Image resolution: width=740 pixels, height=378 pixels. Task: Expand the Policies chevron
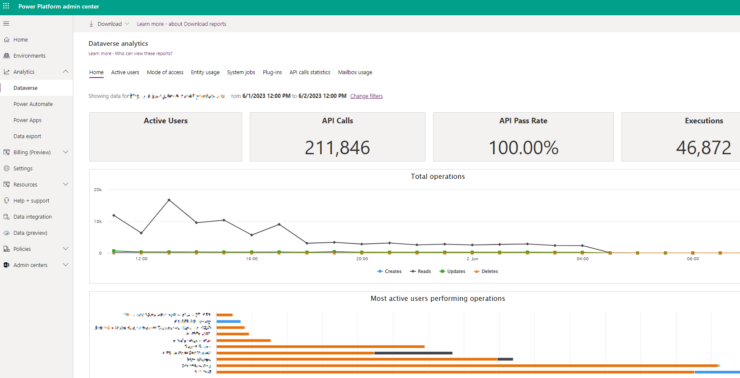(x=66, y=249)
